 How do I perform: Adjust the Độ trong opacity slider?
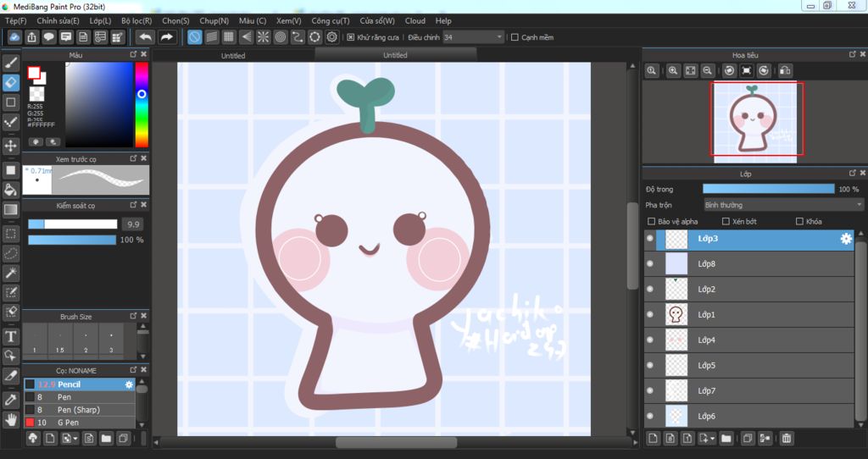tap(768, 189)
